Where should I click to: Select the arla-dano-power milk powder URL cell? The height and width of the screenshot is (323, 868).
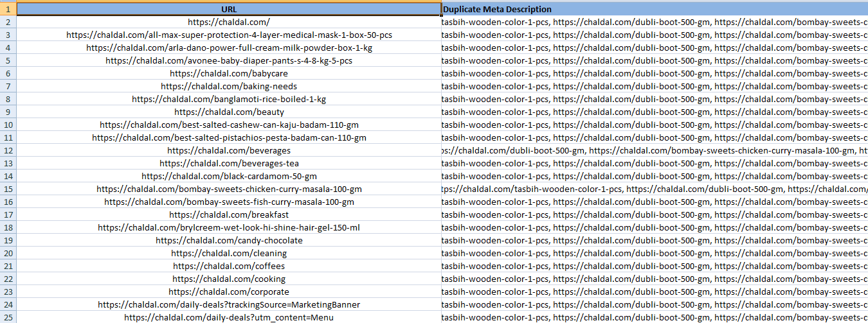(x=229, y=48)
